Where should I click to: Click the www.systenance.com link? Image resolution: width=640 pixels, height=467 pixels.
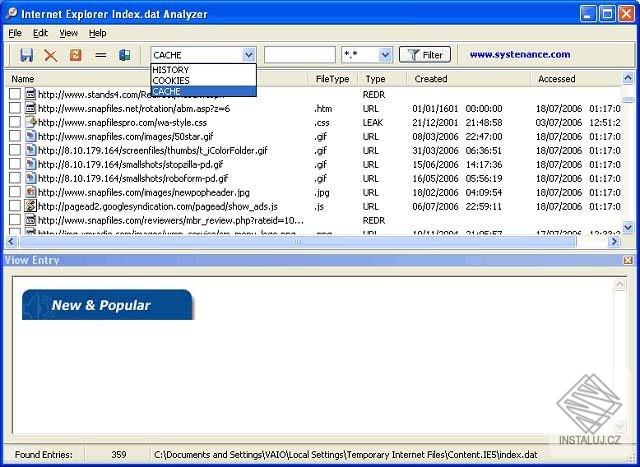tap(520, 54)
